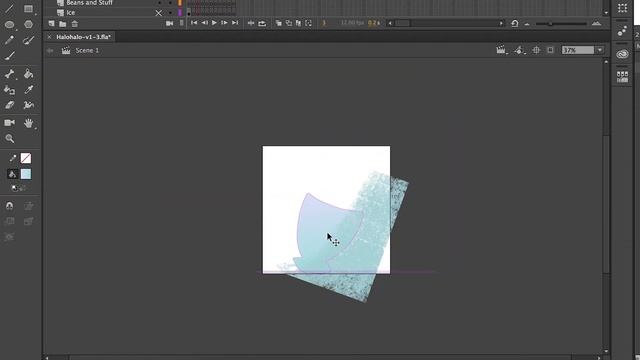Click the fill color bucket icon
Screen dimensions: 640x360
(x=13, y=174)
